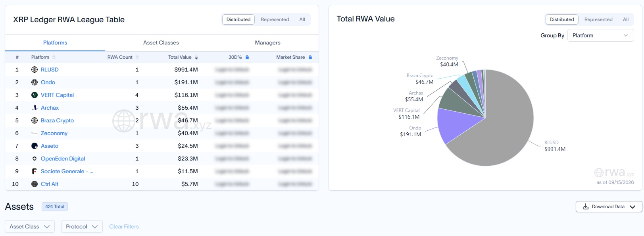
Task: Click the VERT Capital $116.1M pie label
Action: pos(406,114)
